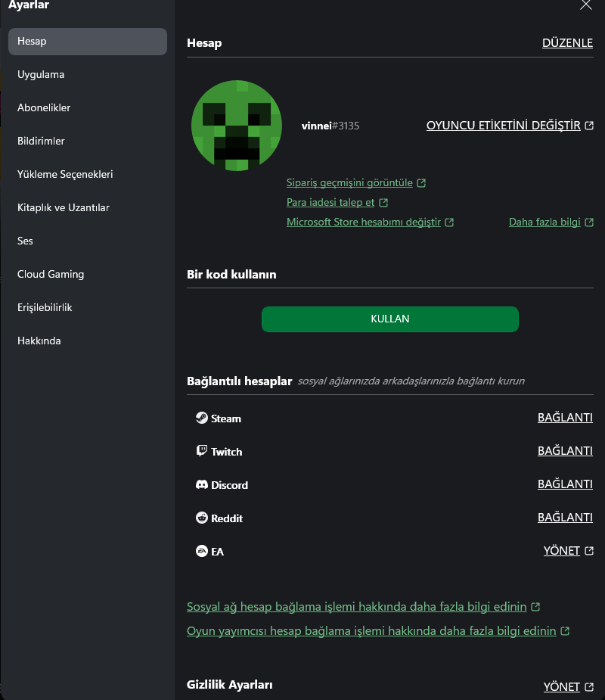Click external-link icon after Sosyal ağ link
The height and width of the screenshot is (700, 605).
click(535, 607)
